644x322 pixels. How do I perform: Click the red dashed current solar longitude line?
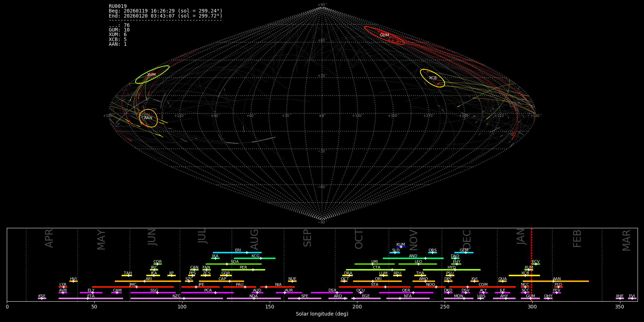pos(531,265)
